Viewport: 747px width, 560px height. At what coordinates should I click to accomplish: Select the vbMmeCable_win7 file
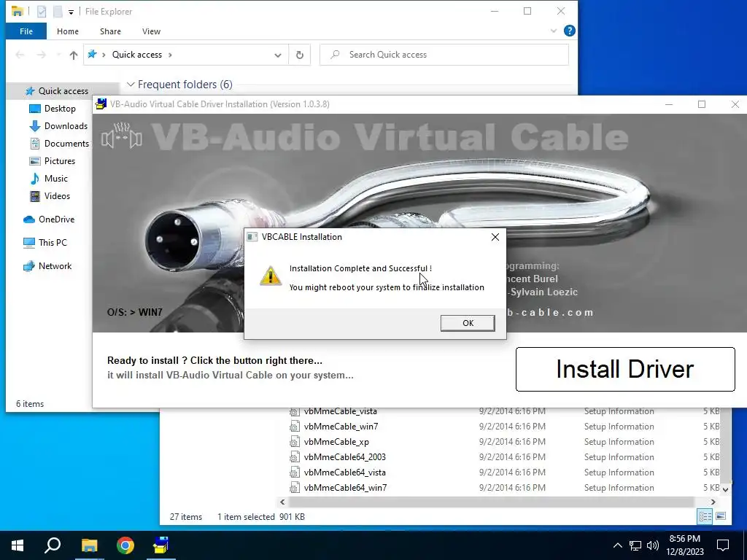341,427
